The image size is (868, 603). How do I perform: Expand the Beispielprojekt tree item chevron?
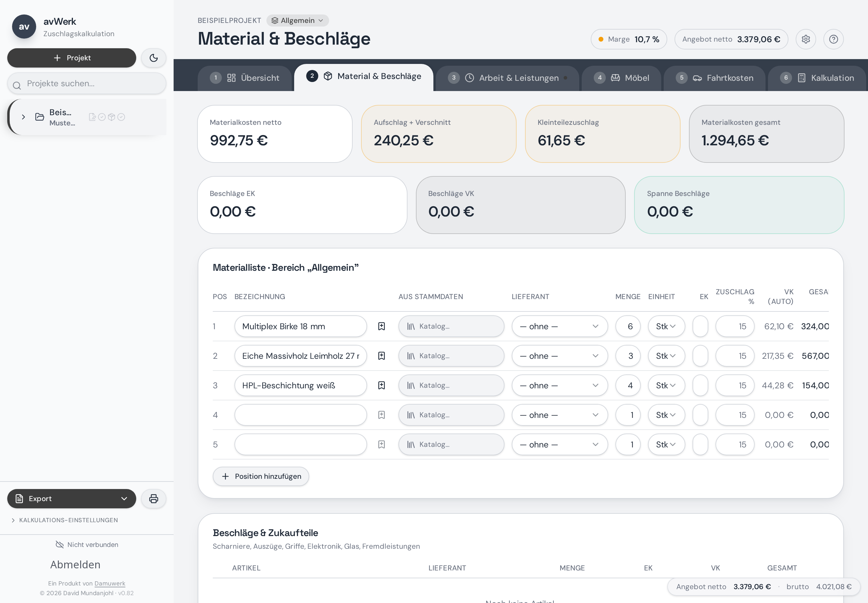point(24,117)
